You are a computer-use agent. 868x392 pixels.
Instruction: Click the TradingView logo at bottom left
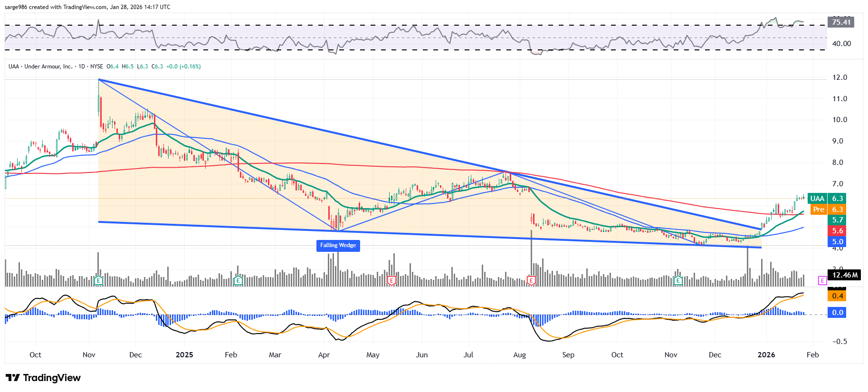[x=43, y=378]
